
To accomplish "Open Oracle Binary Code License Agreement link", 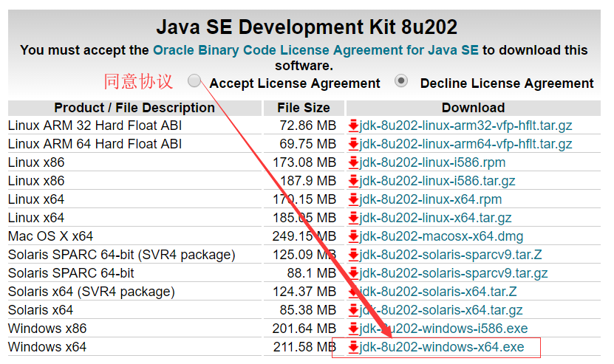I will click(x=315, y=50).
